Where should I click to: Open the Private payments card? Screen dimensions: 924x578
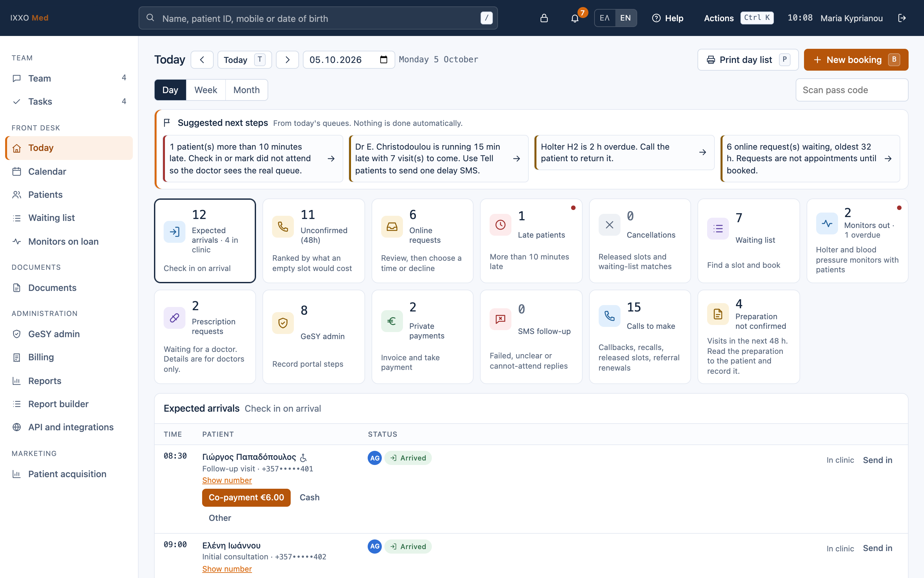click(422, 337)
